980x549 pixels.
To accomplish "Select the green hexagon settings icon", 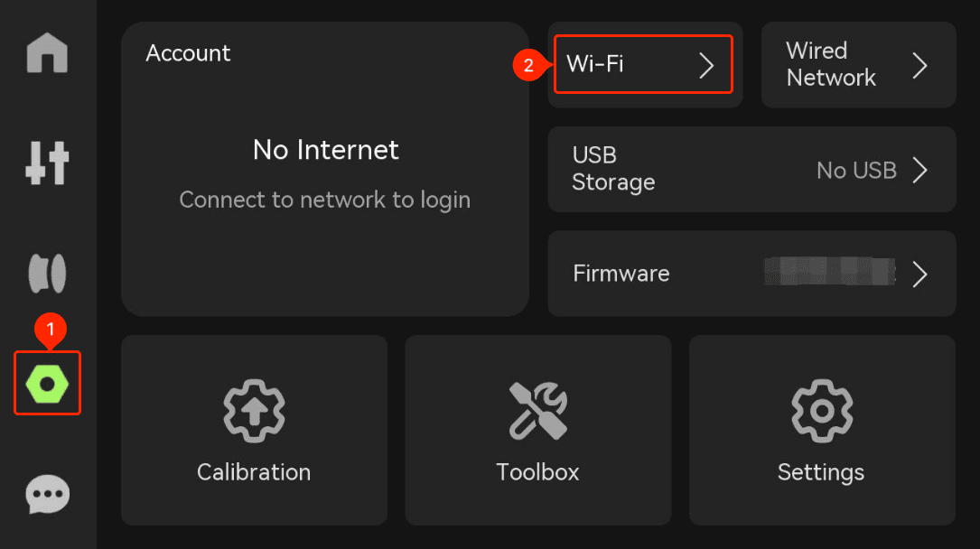I will click(48, 384).
